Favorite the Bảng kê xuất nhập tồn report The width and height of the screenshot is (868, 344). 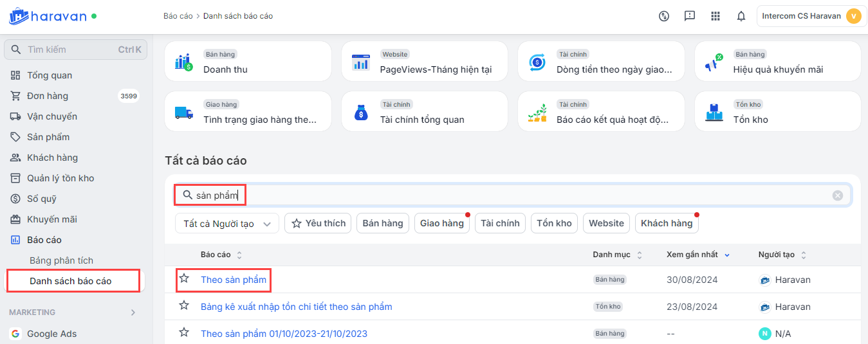point(185,305)
